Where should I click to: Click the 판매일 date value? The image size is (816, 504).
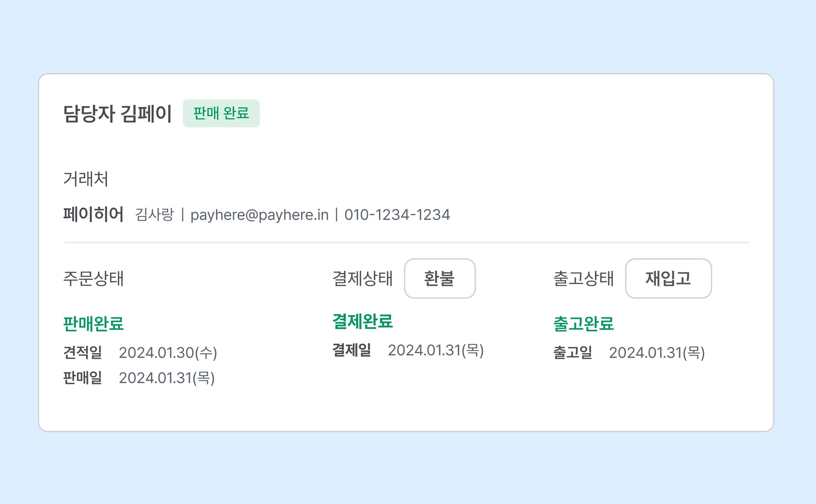tap(167, 378)
